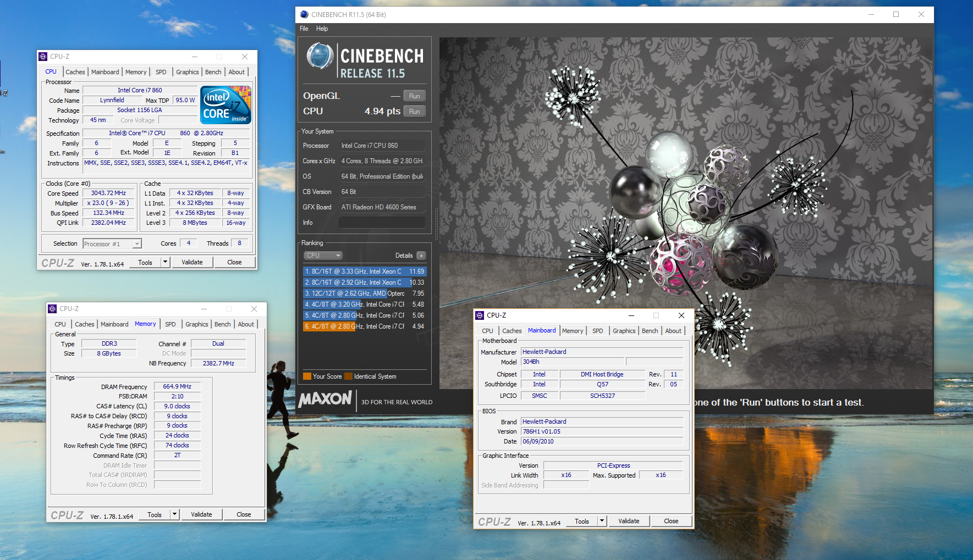
Task: Click the rendered scene preview image
Action: pos(686,213)
